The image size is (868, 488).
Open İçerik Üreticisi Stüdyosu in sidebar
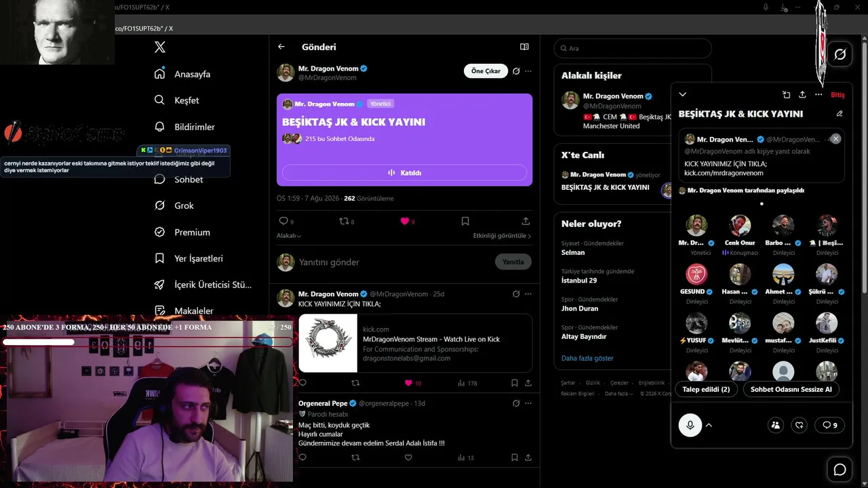203,285
